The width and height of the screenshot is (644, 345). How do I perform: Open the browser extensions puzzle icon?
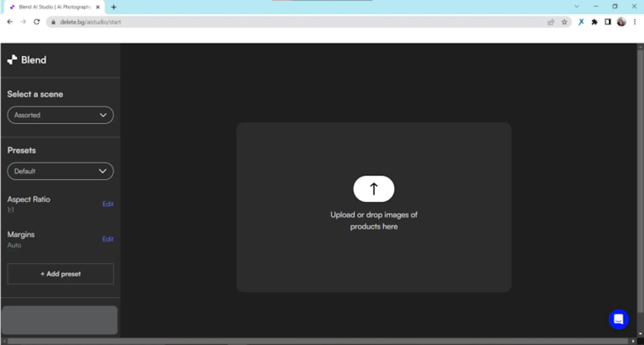pos(594,22)
